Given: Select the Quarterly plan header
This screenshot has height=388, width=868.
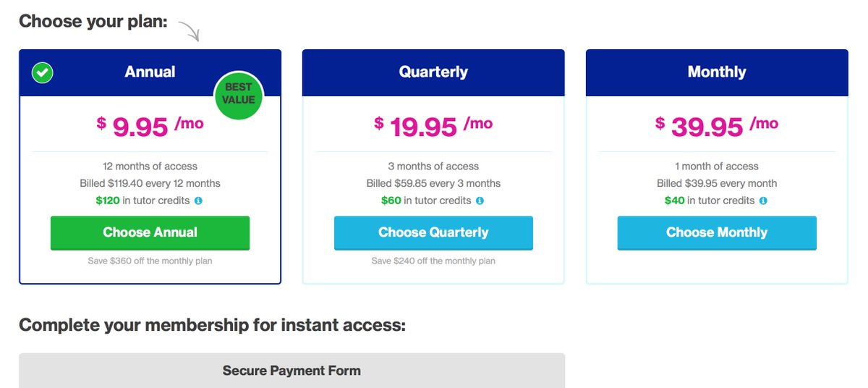Looking at the screenshot, I should pyautogui.click(x=433, y=72).
